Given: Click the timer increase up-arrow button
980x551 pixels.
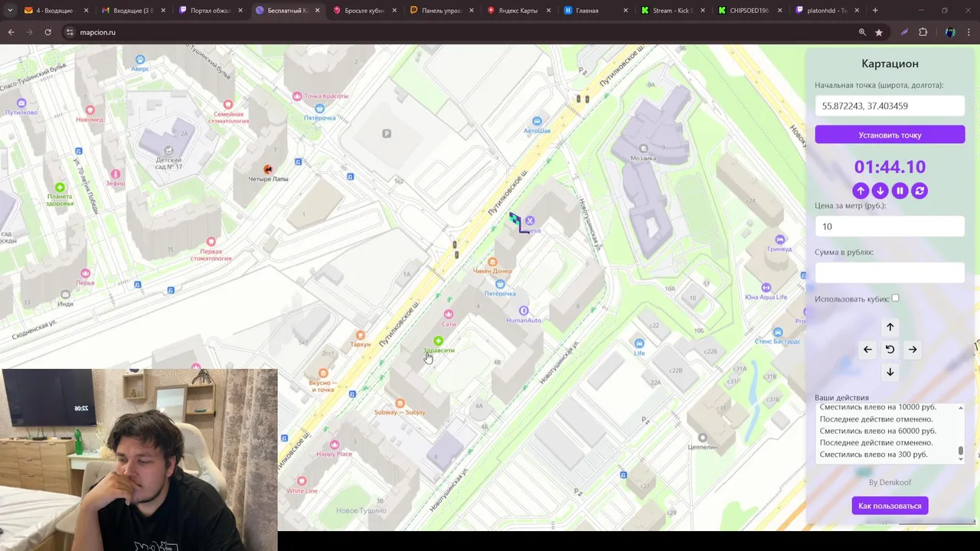Looking at the screenshot, I should click(x=861, y=191).
